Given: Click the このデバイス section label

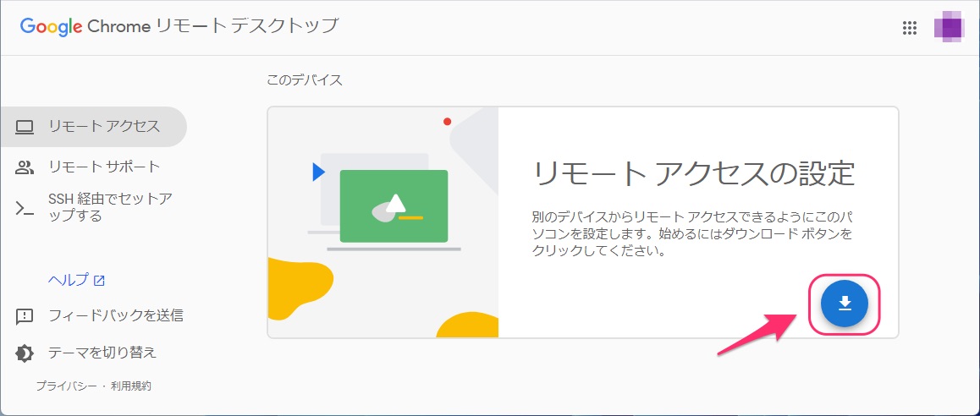Looking at the screenshot, I should click(x=305, y=80).
